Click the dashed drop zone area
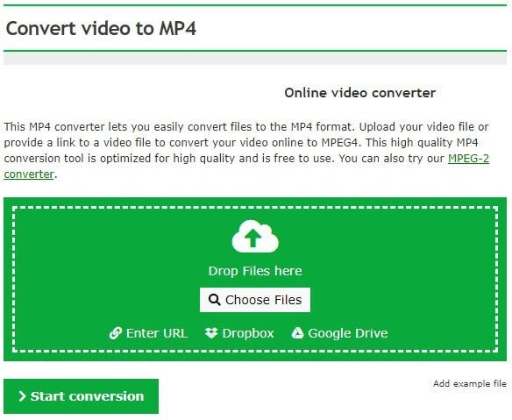The height and width of the screenshot is (420, 512). [x=255, y=279]
